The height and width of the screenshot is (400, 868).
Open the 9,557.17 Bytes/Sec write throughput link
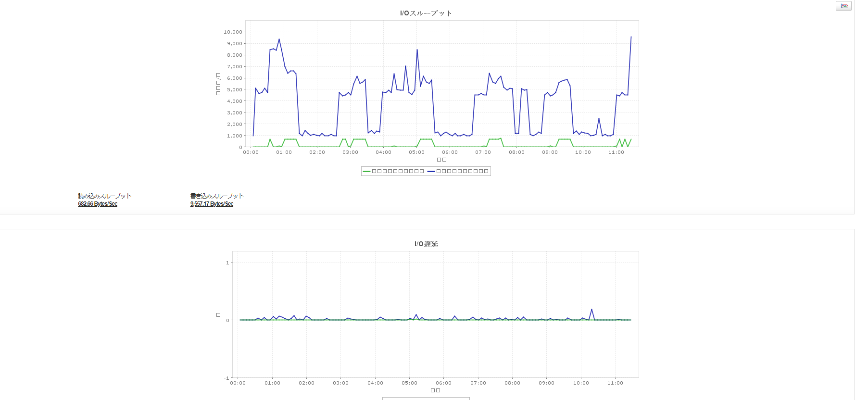click(x=212, y=204)
